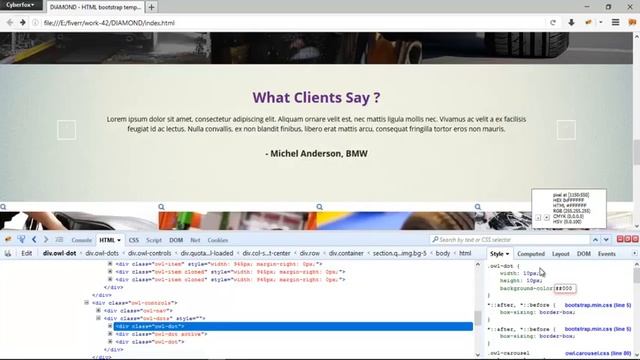Expand the owl-nav div node
640x360 pixels.
pos(98,311)
